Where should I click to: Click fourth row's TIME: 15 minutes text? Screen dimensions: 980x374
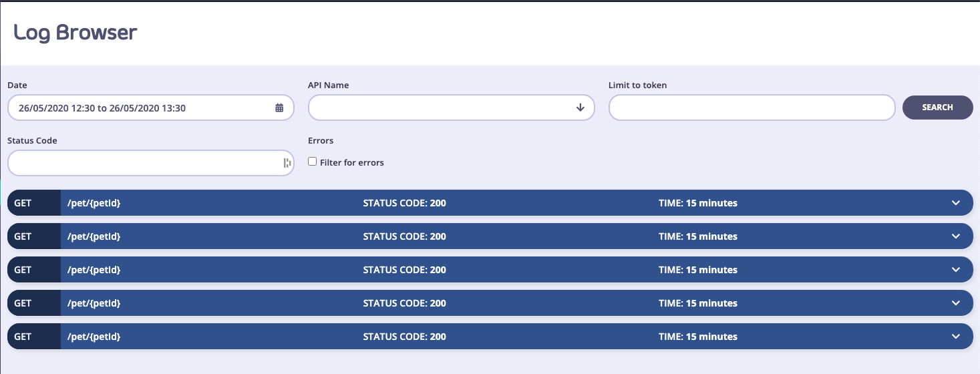pos(697,303)
